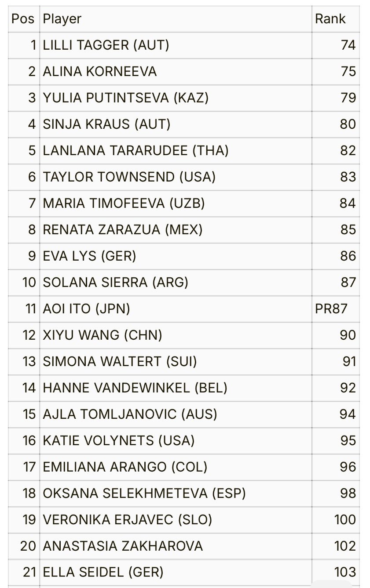
Task: Click the RENATA ZARAZUA (MEX) cell
Action: [x=176, y=230]
